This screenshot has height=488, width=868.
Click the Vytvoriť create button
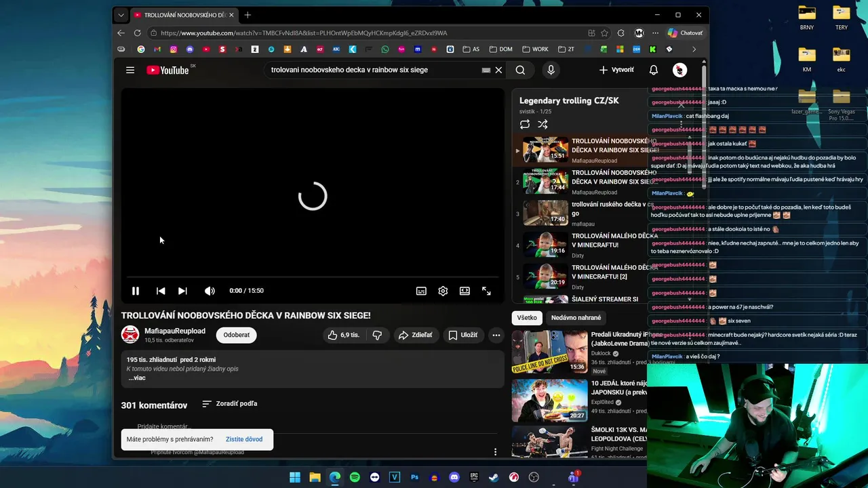[616, 70]
